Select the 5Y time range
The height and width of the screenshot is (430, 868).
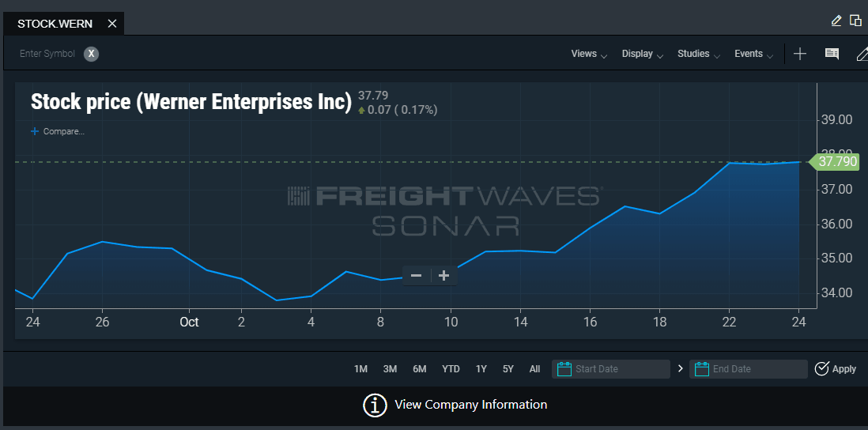coord(508,369)
